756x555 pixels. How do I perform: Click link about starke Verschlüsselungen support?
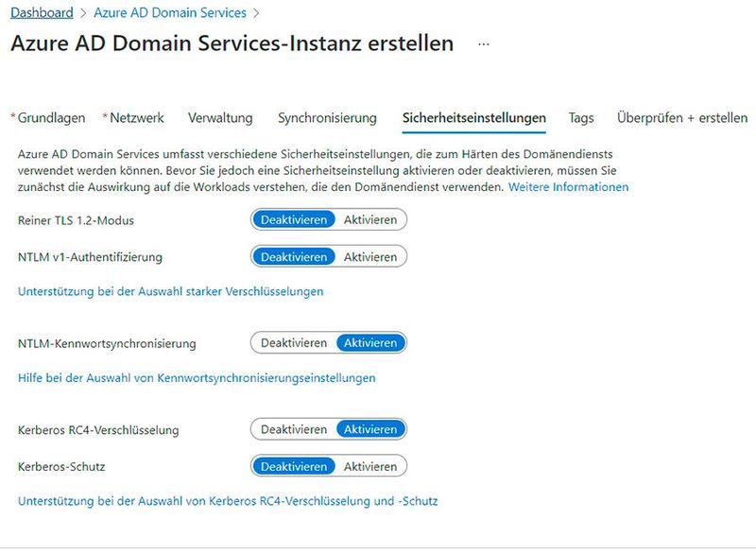(x=171, y=291)
